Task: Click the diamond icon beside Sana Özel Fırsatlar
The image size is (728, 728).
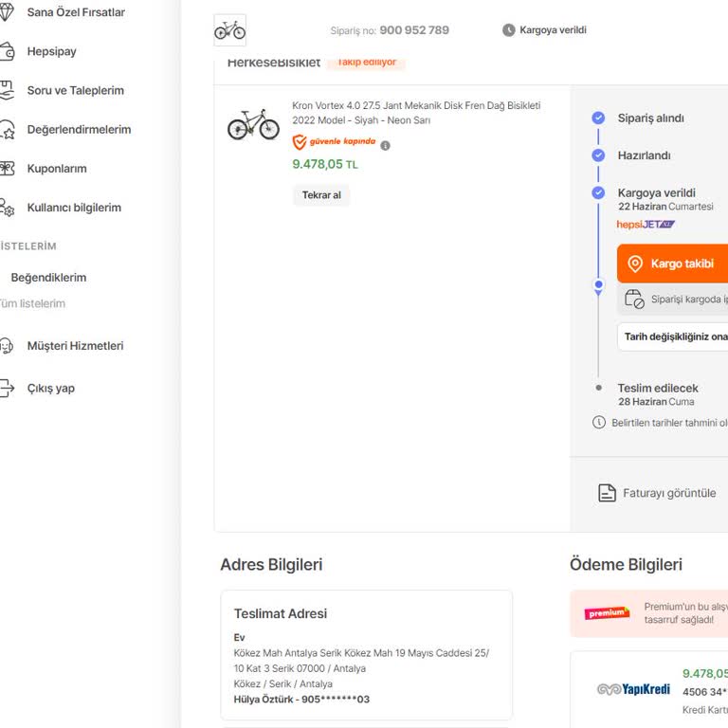Action: pyautogui.click(x=6, y=12)
